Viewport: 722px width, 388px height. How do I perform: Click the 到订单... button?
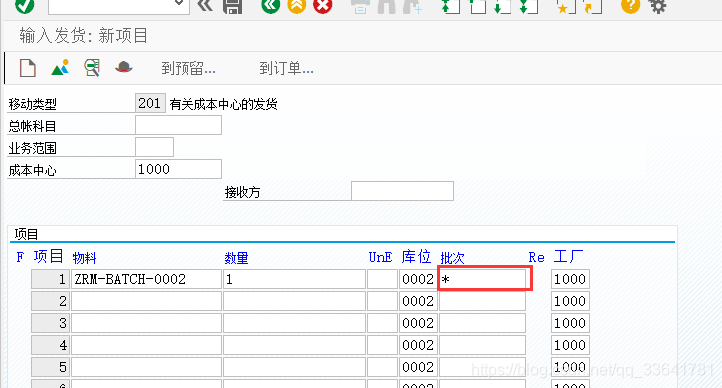[x=286, y=69]
